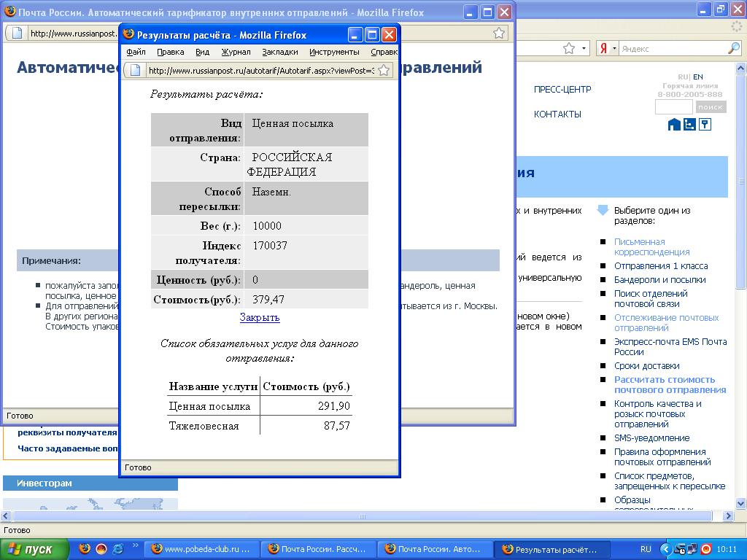The height and width of the screenshot is (560, 747).
Task: Click the Yandex search magnifier icon
Action: coord(734,48)
